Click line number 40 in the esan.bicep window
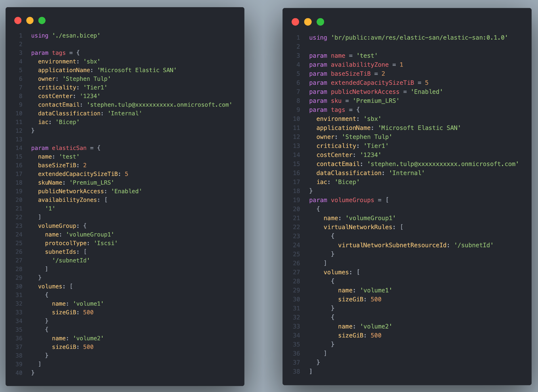538x392 pixels. point(19,373)
